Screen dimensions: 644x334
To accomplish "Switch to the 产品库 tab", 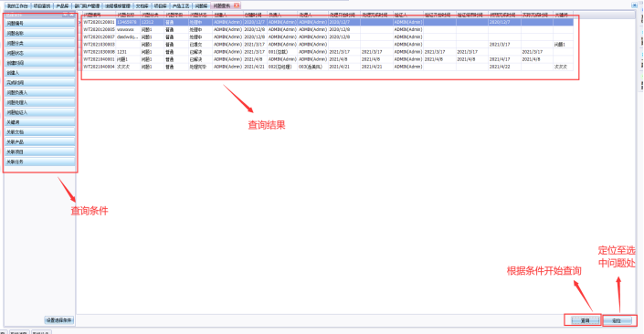I will (62, 6).
